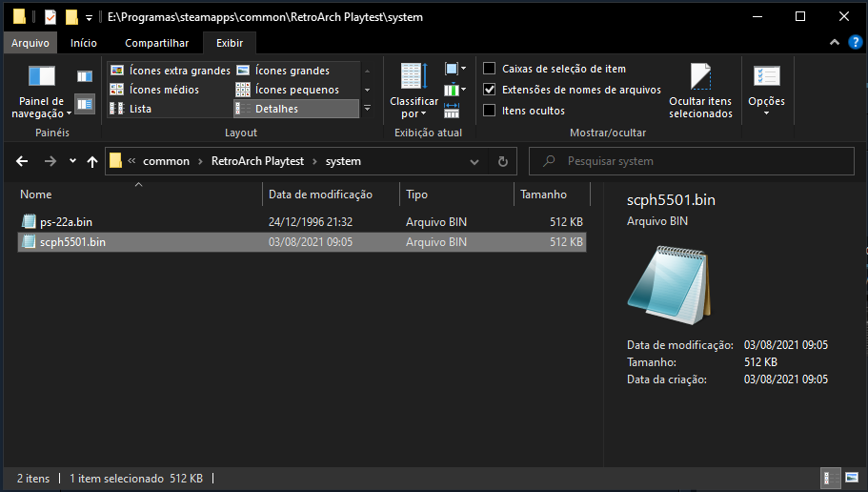Click ps-22a.bin file icon
Viewport: 868px width, 492px height.
click(x=29, y=221)
